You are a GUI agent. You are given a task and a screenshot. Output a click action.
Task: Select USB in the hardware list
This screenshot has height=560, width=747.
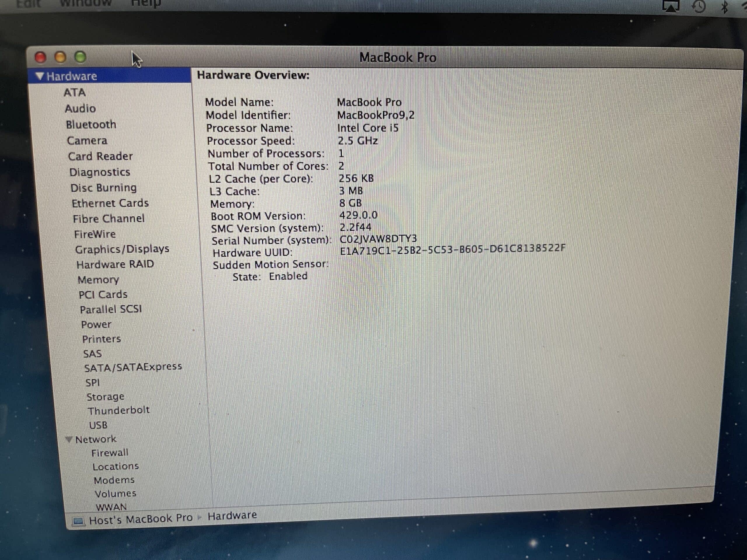(98, 425)
